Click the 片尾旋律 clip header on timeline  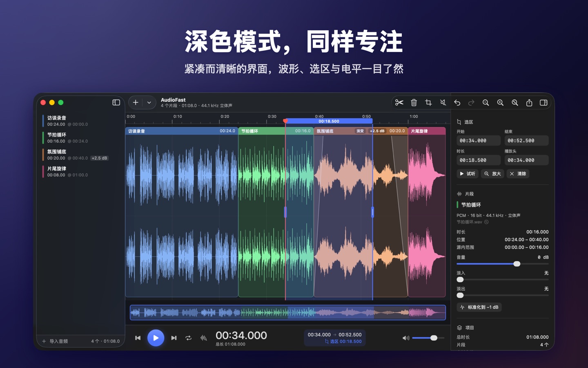click(x=427, y=131)
